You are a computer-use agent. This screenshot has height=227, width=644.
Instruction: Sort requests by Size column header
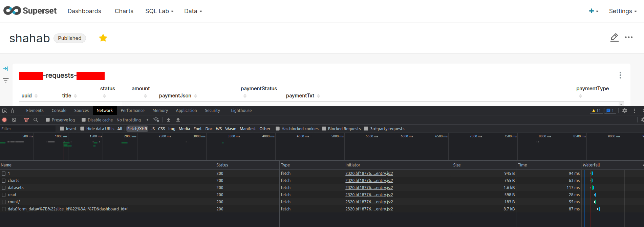click(x=484, y=165)
